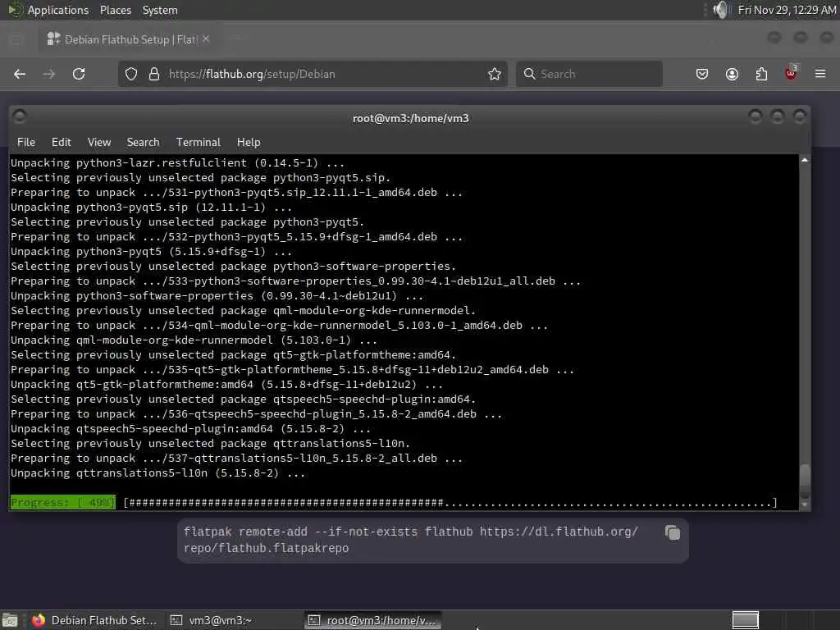Click the Firefox forward arrow
Screen dimensions: 840x630
[48, 74]
